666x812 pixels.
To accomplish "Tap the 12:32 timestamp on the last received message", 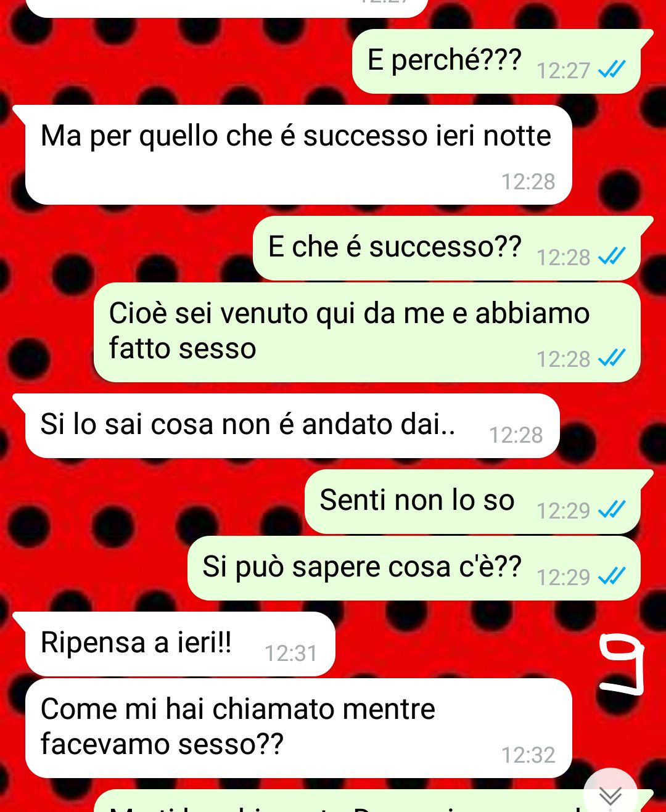I will pos(528,755).
